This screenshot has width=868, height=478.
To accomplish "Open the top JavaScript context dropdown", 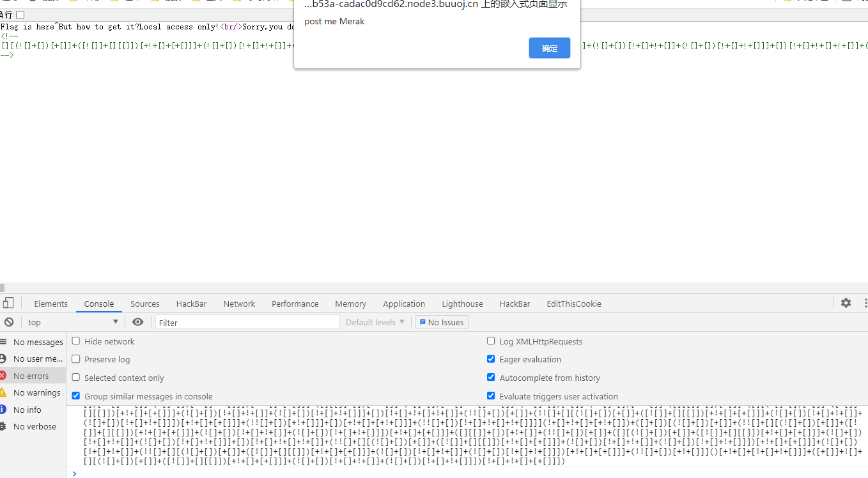I will point(72,322).
